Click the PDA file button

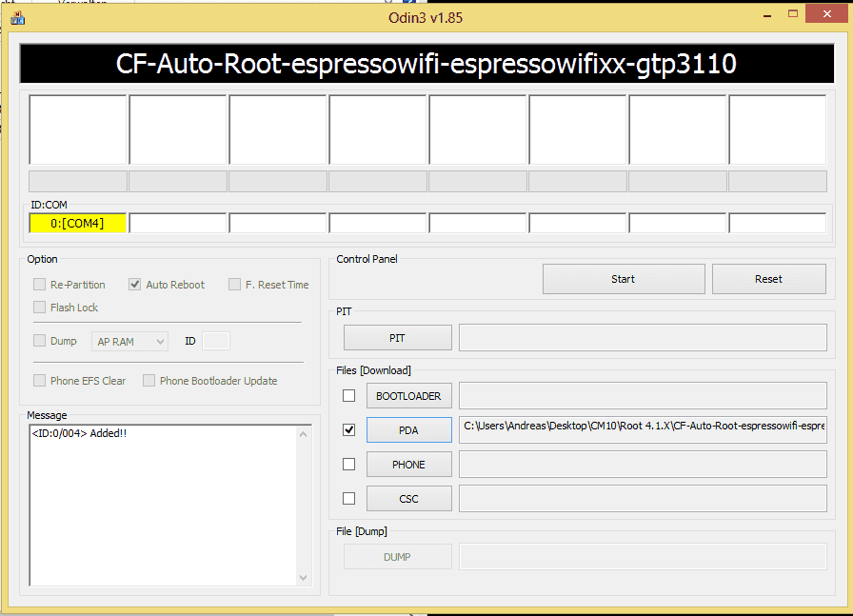[x=409, y=430]
